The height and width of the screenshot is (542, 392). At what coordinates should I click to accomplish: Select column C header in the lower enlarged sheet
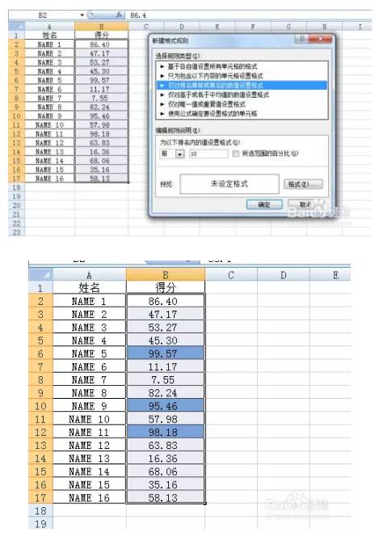(231, 275)
